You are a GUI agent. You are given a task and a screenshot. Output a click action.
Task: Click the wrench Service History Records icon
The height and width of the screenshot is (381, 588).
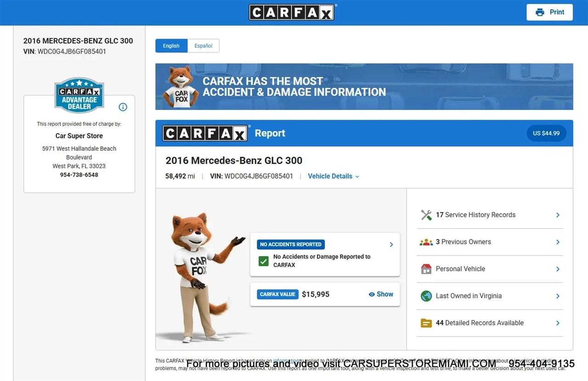426,215
